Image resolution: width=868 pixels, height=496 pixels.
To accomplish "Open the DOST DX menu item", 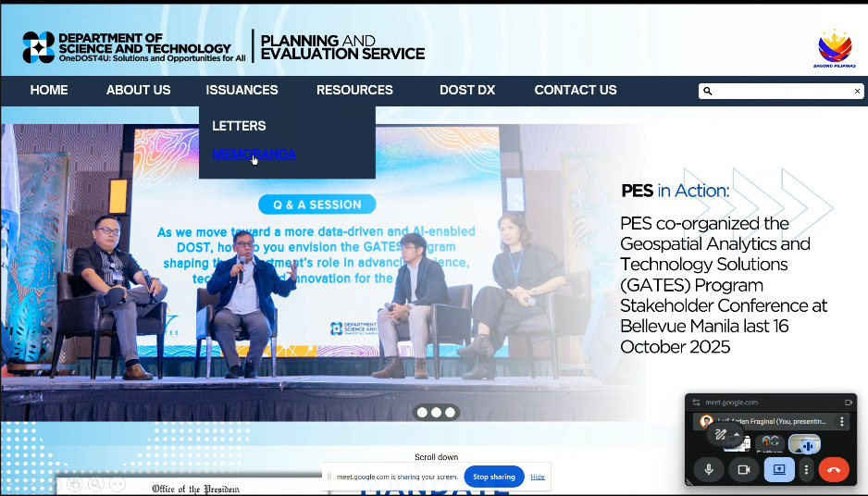I will coord(467,90).
